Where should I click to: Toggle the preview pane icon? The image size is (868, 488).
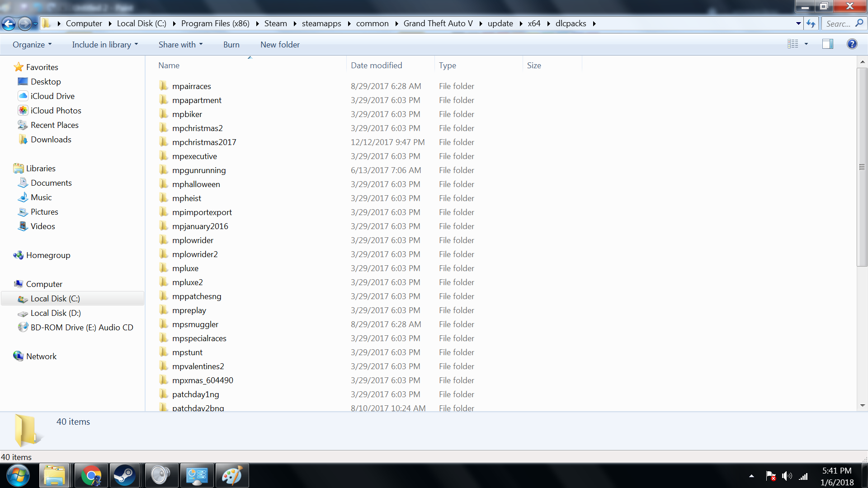pyautogui.click(x=828, y=44)
